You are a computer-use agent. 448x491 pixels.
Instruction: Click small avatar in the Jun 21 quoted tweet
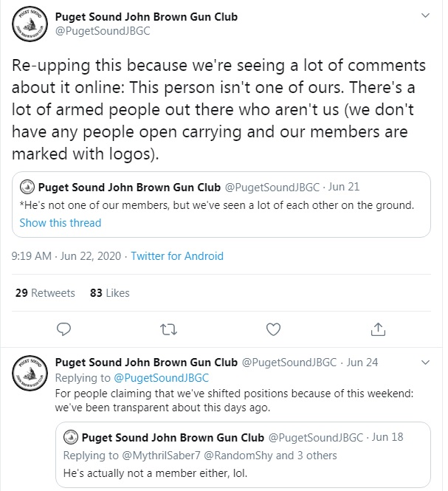point(27,187)
